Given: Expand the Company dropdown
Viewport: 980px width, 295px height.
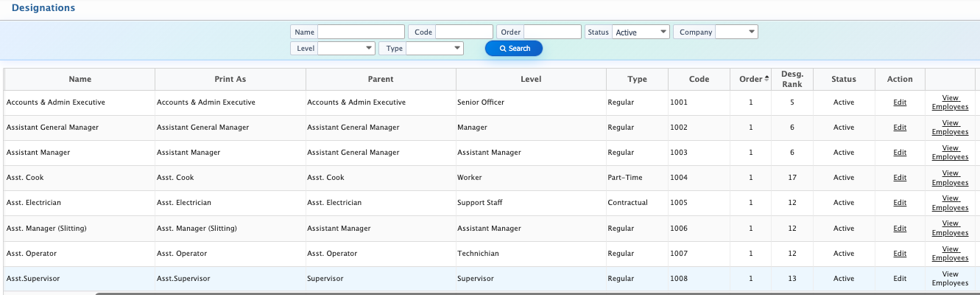Looking at the screenshot, I should (736, 32).
